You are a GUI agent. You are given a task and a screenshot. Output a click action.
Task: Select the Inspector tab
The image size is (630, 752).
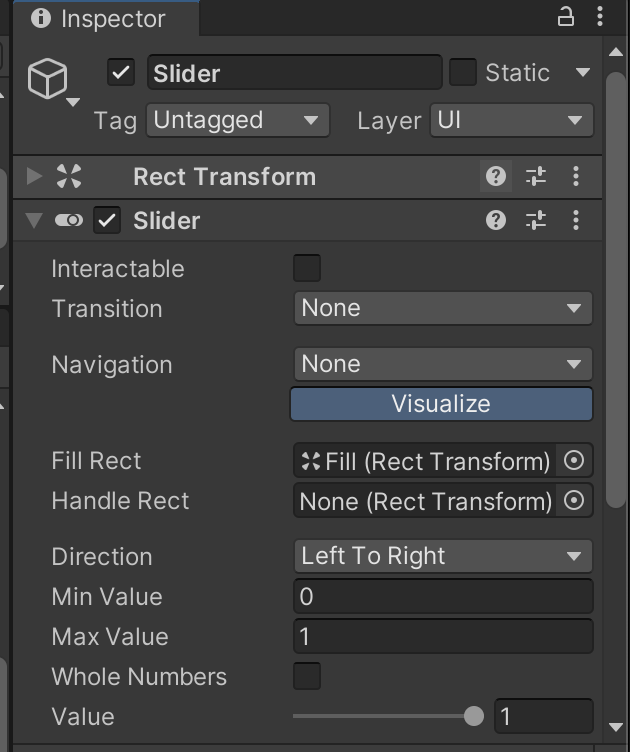click(x=98, y=18)
